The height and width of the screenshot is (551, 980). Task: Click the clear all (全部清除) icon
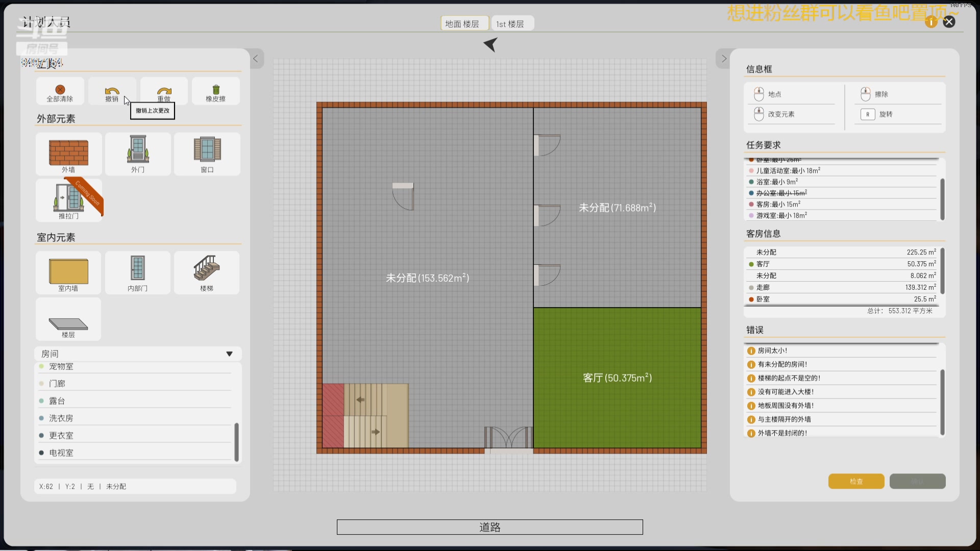[60, 90]
